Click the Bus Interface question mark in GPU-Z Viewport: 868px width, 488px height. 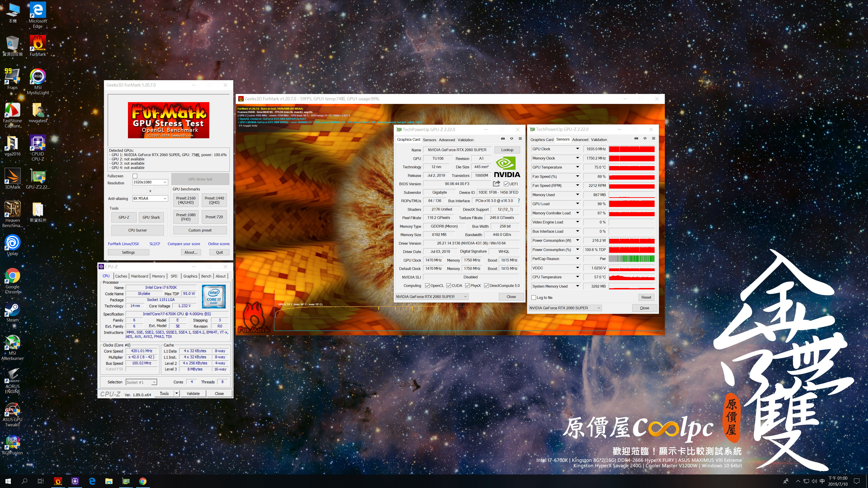coord(519,201)
